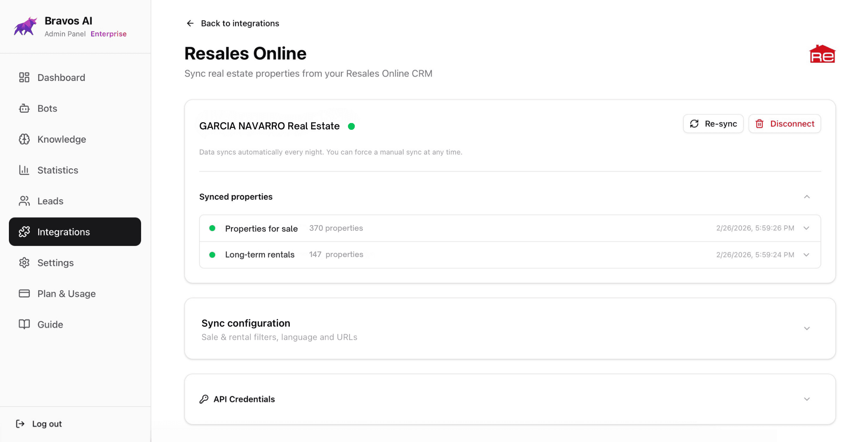This screenshot has width=868, height=442.
Task: Expand the Long-term rentals row
Action: (x=806, y=255)
